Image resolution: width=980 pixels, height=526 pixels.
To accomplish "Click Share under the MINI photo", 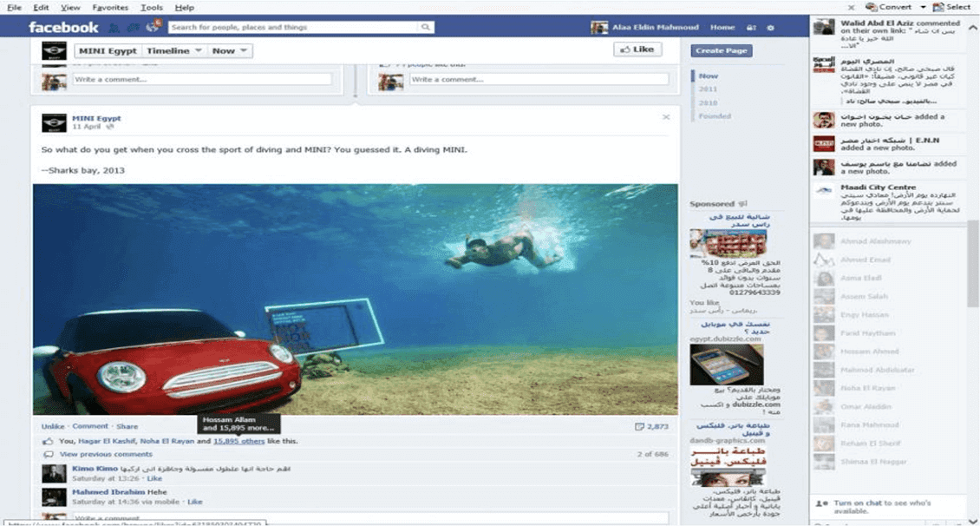I will tap(127, 426).
